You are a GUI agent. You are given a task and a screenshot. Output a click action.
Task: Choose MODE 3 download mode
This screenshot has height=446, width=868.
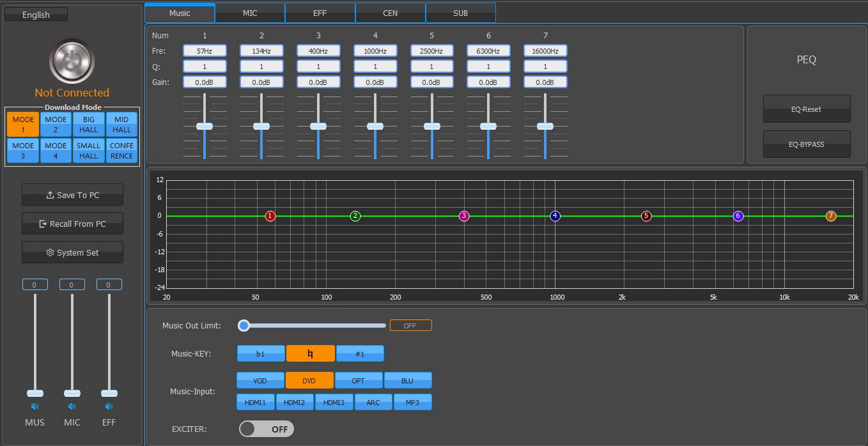(23, 150)
